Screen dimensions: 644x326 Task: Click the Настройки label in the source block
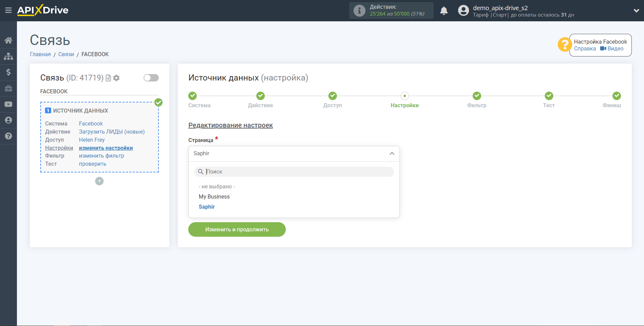point(59,148)
